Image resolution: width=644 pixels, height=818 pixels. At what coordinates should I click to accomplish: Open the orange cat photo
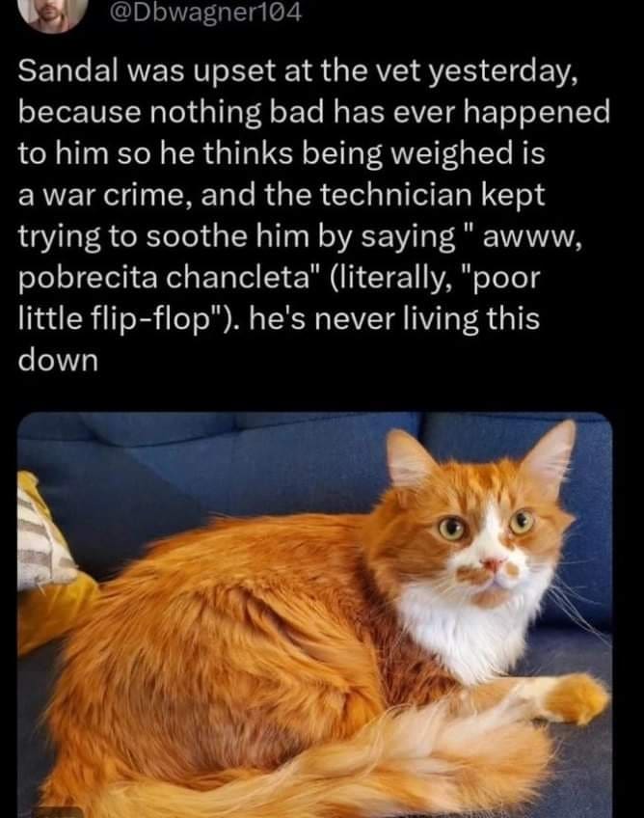click(x=315, y=615)
